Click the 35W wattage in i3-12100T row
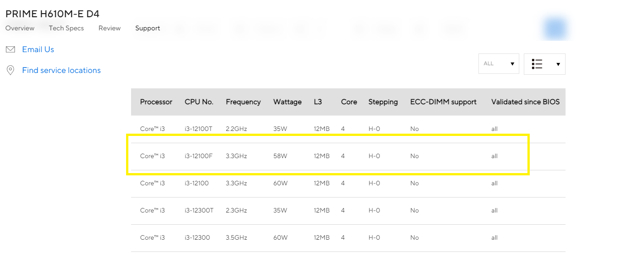This screenshot has width=644, height=256. 280,129
